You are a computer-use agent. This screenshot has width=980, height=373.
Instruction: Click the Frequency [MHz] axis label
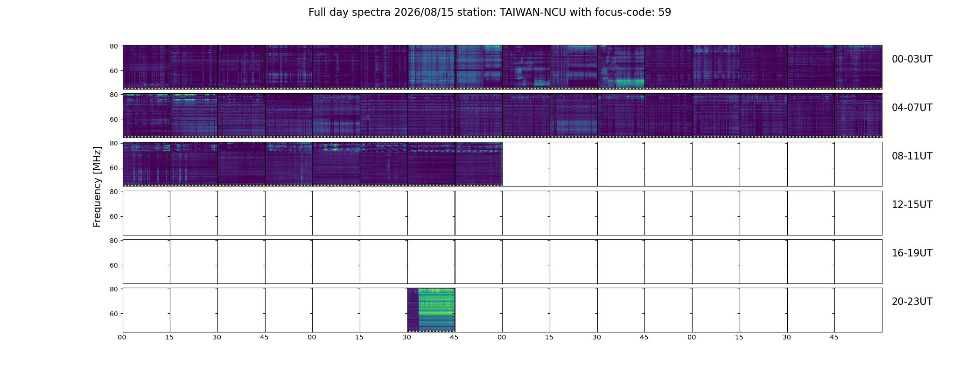pyautogui.click(x=97, y=186)
